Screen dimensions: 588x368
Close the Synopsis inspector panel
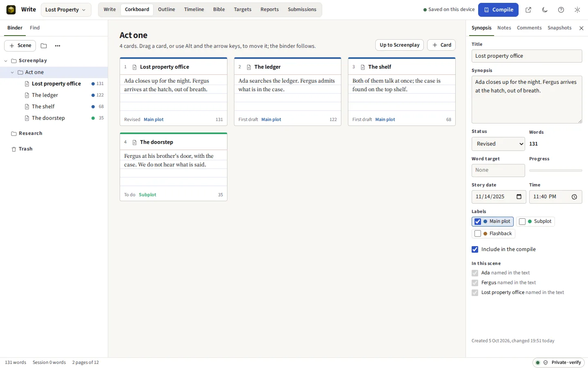point(581,28)
